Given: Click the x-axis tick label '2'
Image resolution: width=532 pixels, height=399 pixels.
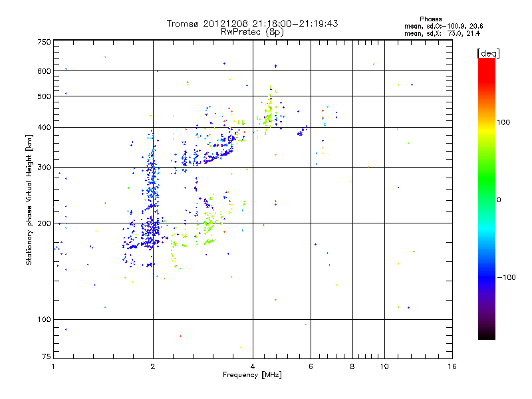Looking at the screenshot, I should (x=153, y=366).
